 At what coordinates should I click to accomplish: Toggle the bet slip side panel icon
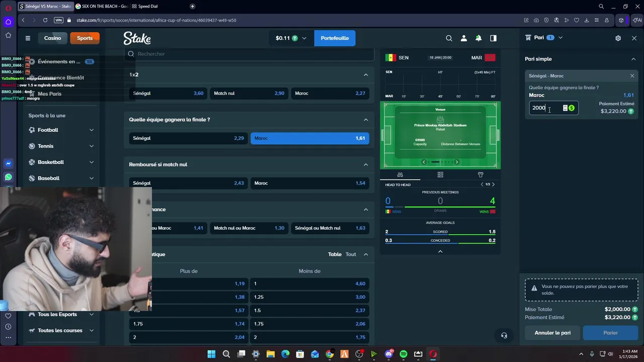[x=493, y=38]
